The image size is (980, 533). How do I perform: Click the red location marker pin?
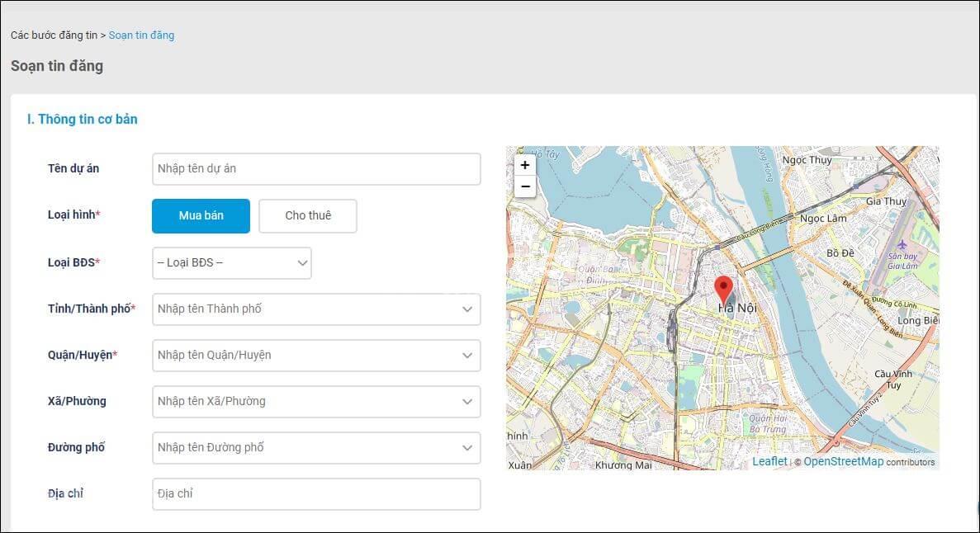coord(723,290)
